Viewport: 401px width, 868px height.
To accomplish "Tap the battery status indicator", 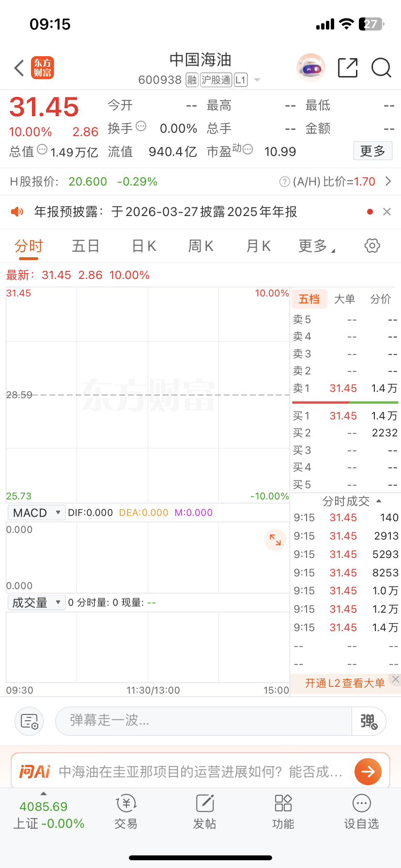I will [x=372, y=24].
